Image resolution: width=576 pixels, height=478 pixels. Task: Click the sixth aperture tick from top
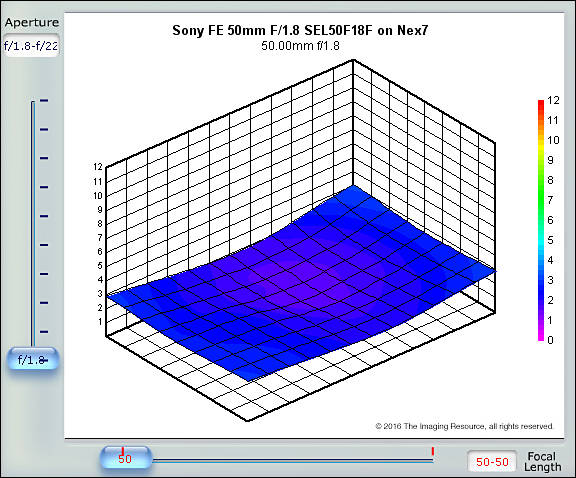(44, 245)
